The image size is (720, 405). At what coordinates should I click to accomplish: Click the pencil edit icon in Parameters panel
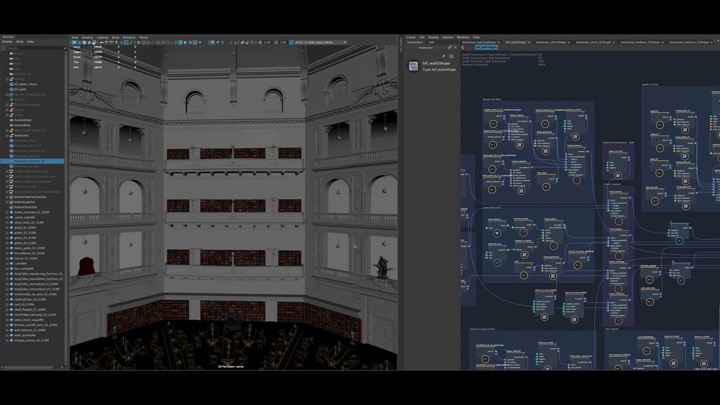[x=444, y=56]
